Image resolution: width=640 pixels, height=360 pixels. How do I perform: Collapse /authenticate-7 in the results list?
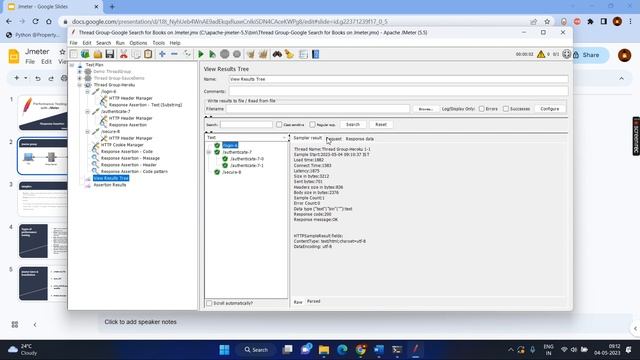tap(209, 152)
